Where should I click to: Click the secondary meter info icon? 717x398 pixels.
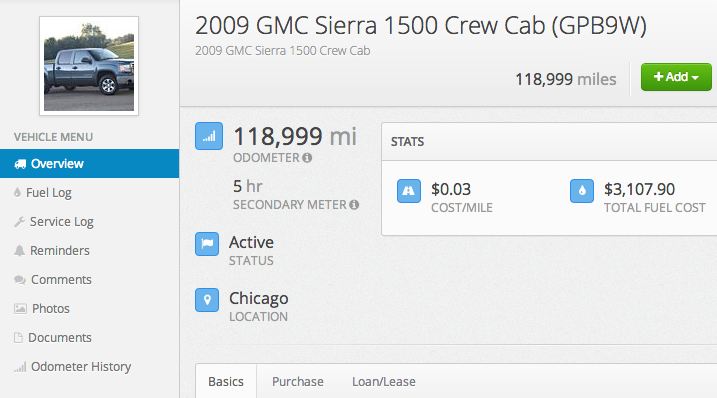point(354,204)
